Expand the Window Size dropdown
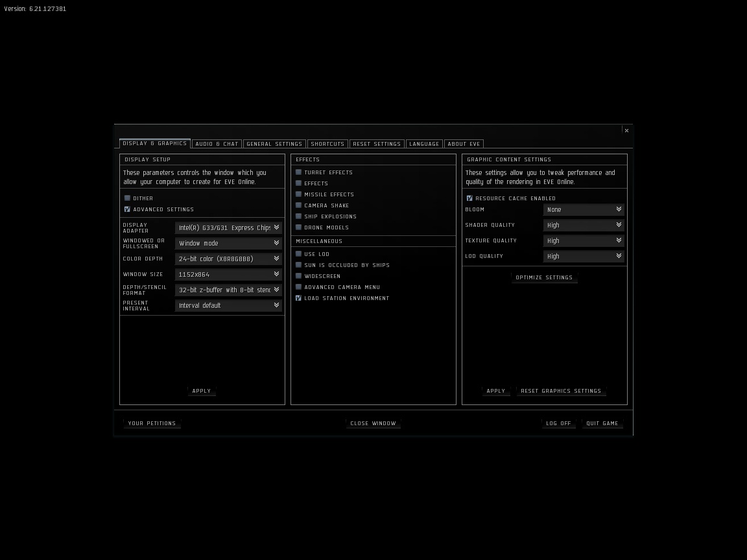 point(228,274)
